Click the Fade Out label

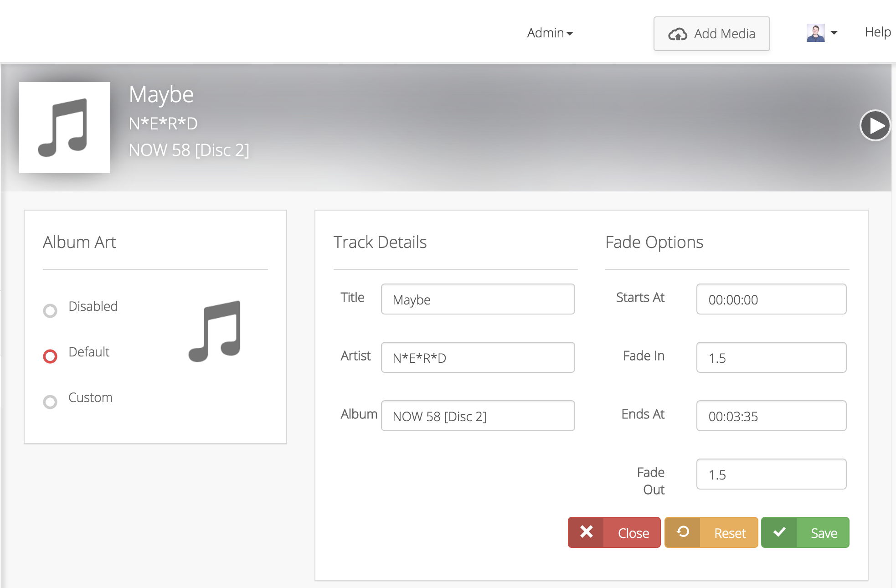point(651,481)
